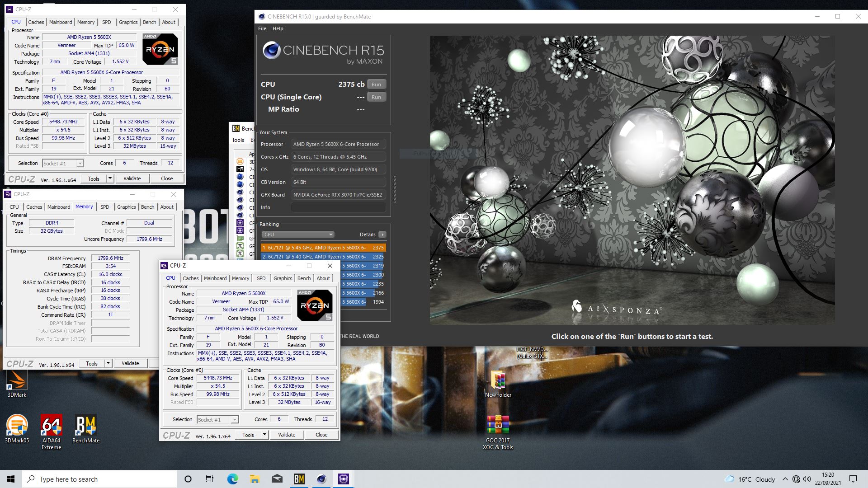
Task: Show hidden tray icons with the chevron
Action: coord(785,479)
